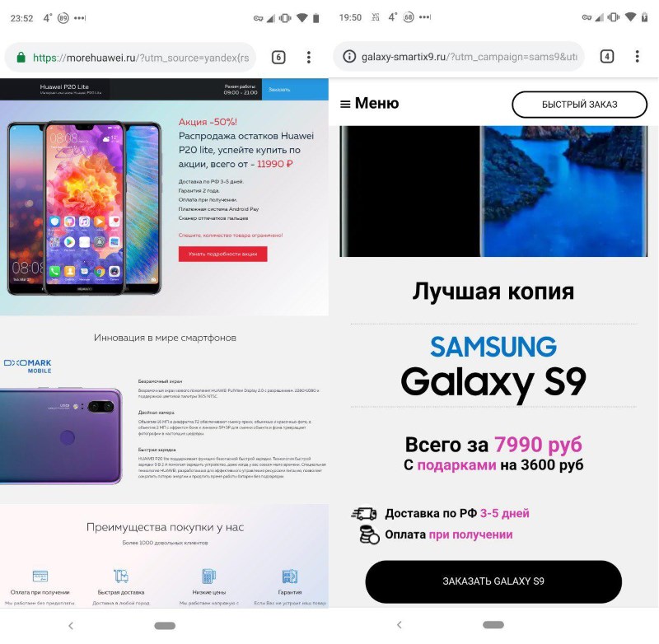Tap Быстрая доставка advantage icon

121,576
